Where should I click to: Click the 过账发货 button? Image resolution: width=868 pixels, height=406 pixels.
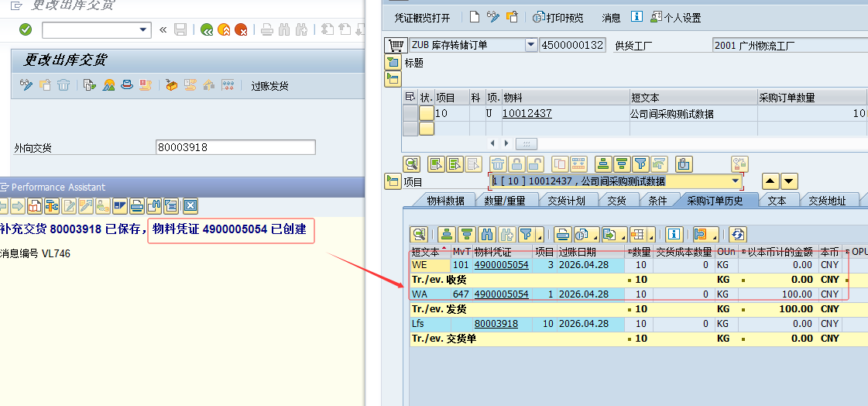click(x=269, y=86)
